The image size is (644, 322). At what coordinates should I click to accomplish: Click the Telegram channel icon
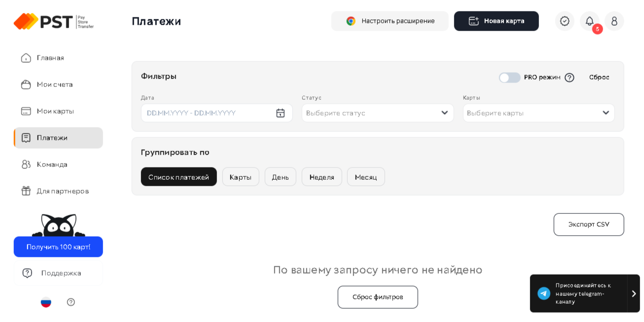pyautogui.click(x=544, y=293)
